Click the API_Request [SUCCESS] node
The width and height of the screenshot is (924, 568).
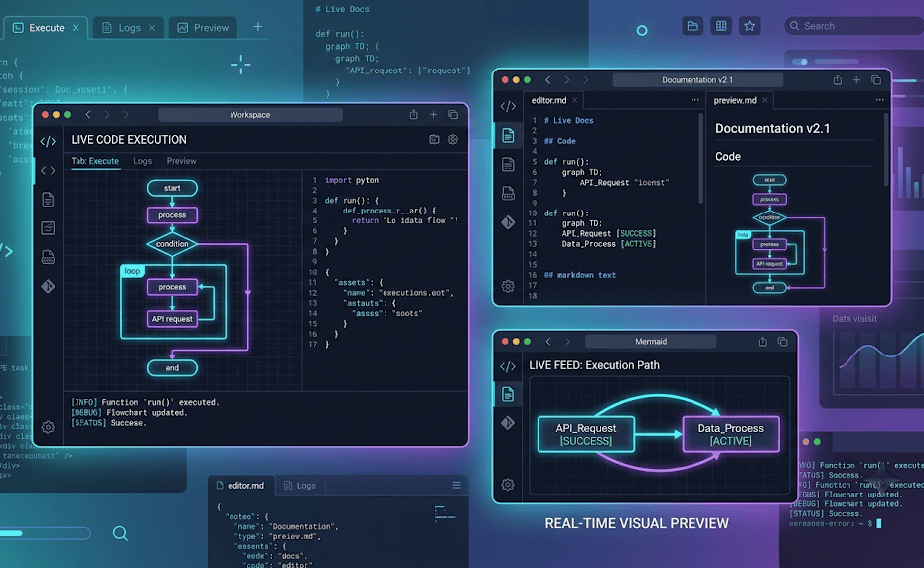586,434
